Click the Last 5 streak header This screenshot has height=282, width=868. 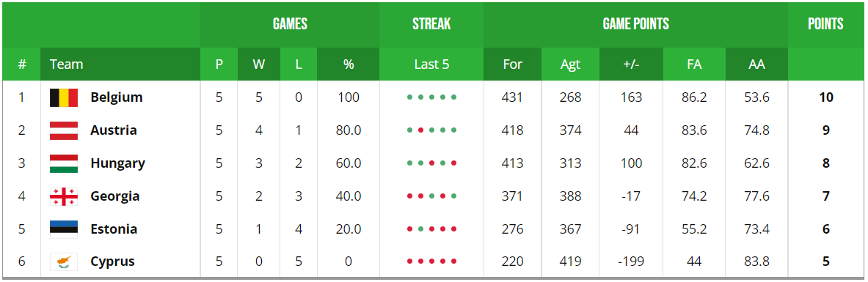431,64
